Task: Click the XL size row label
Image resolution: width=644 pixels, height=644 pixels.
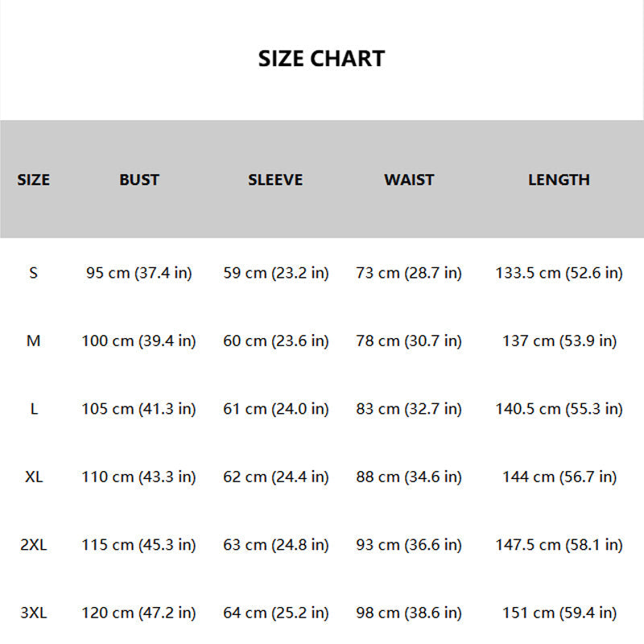Action: 33,477
